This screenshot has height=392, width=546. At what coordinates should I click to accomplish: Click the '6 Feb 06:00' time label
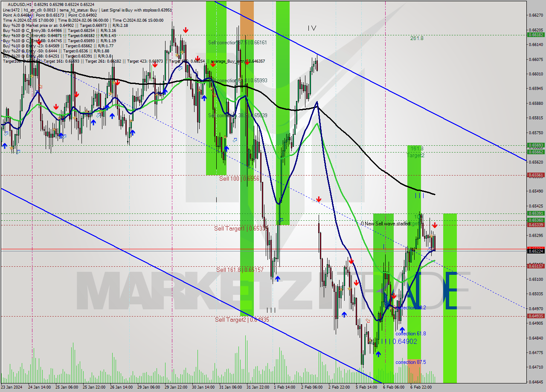(x=395, y=387)
